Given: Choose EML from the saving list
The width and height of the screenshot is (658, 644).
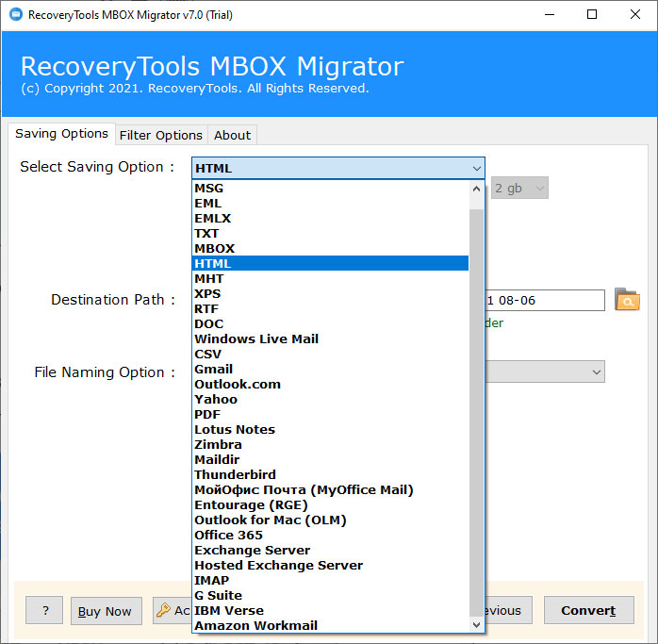Looking at the screenshot, I should pyautogui.click(x=330, y=203).
